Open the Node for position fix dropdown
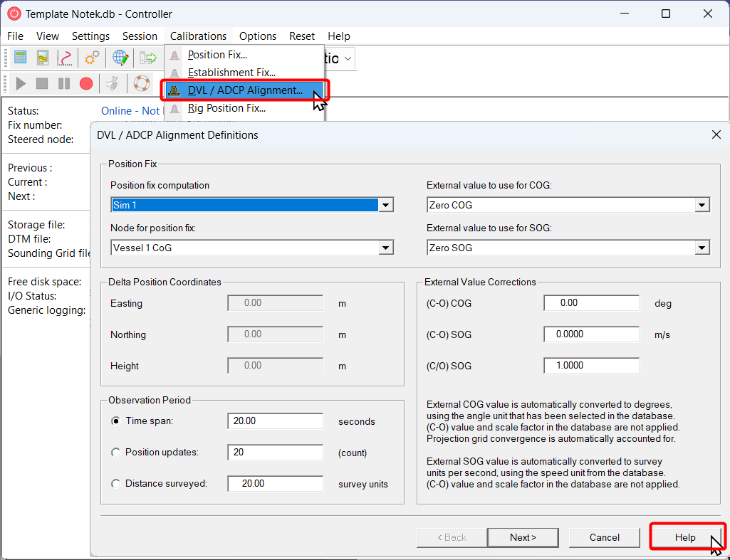 coord(386,248)
